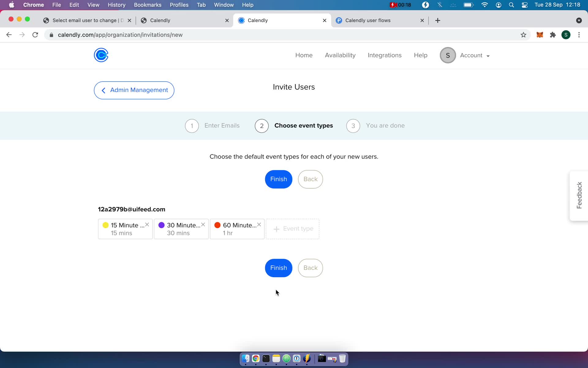This screenshot has width=588, height=368.
Task: Click the bookmark star icon
Action: click(523, 35)
